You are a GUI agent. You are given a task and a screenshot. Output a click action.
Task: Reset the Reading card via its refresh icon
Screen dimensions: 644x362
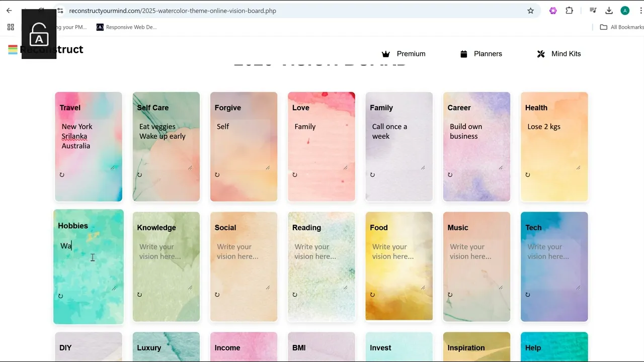pos(295,295)
